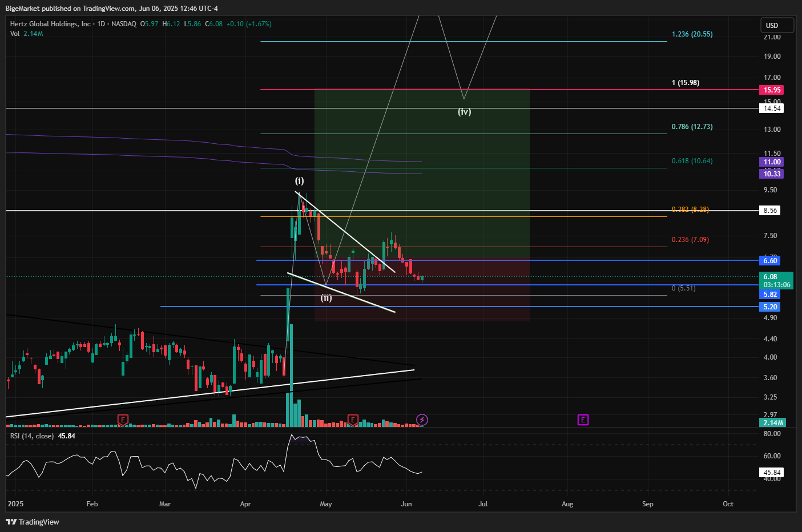Click the 7.50 price axis tick
The image size is (802, 532).
click(x=770, y=236)
